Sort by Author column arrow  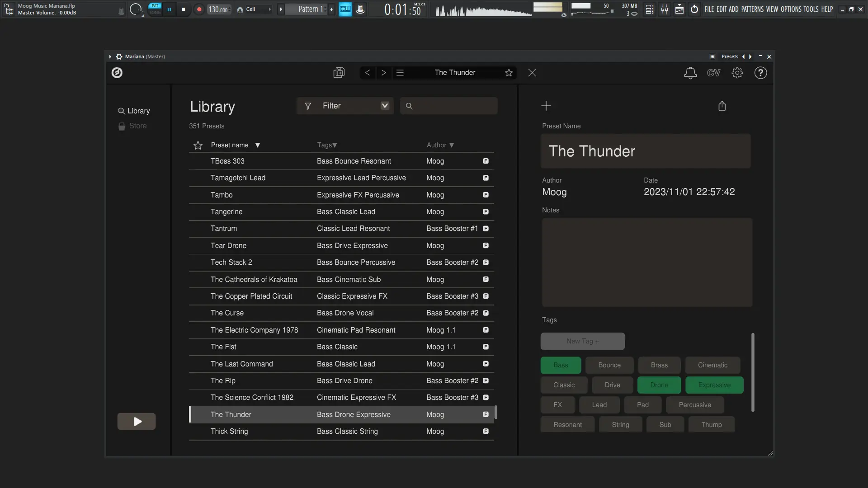(451, 145)
